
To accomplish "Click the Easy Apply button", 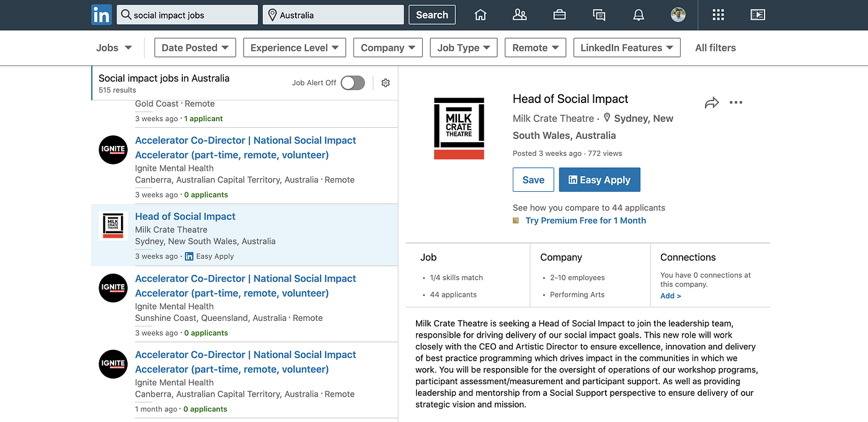I will 600,180.
